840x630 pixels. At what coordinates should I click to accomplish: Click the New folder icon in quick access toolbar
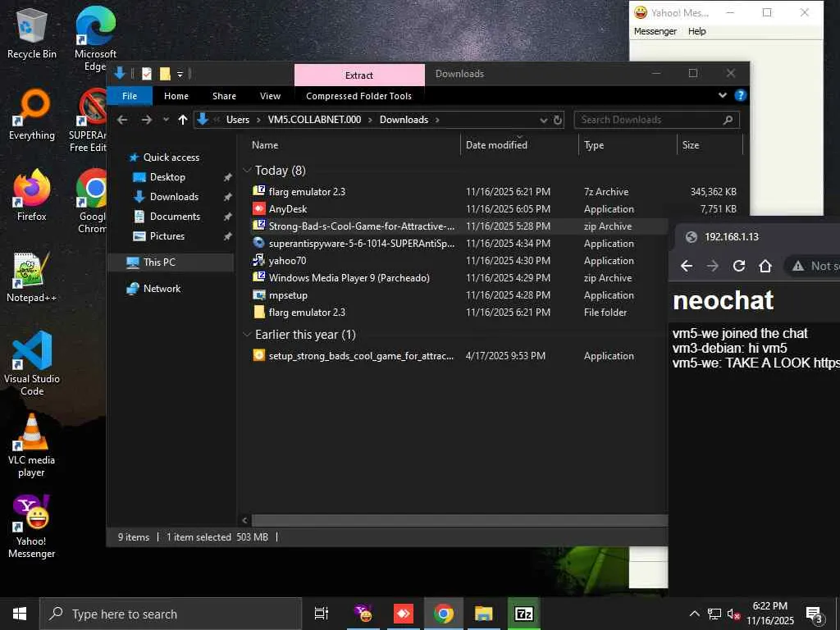(x=164, y=74)
